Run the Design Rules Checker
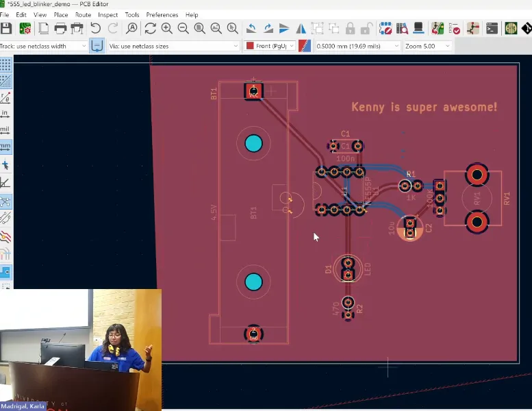This screenshot has height=411, width=532. coord(455,29)
